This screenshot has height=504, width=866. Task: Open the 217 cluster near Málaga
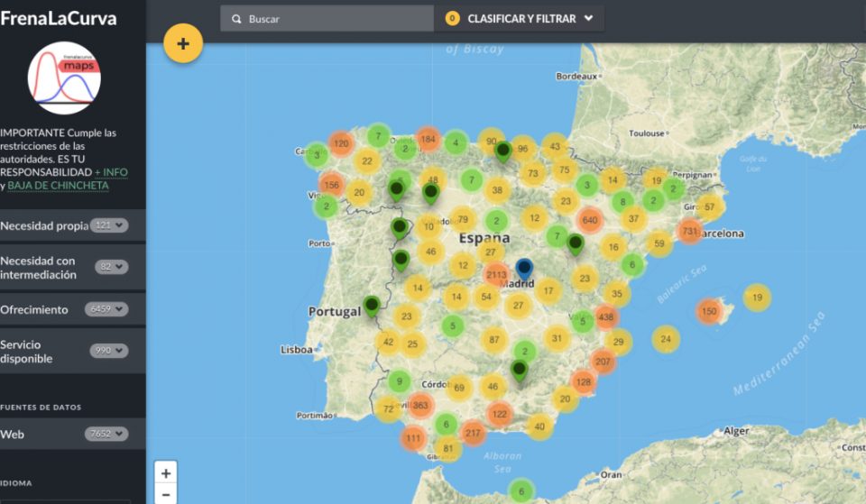(x=473, y=433)
